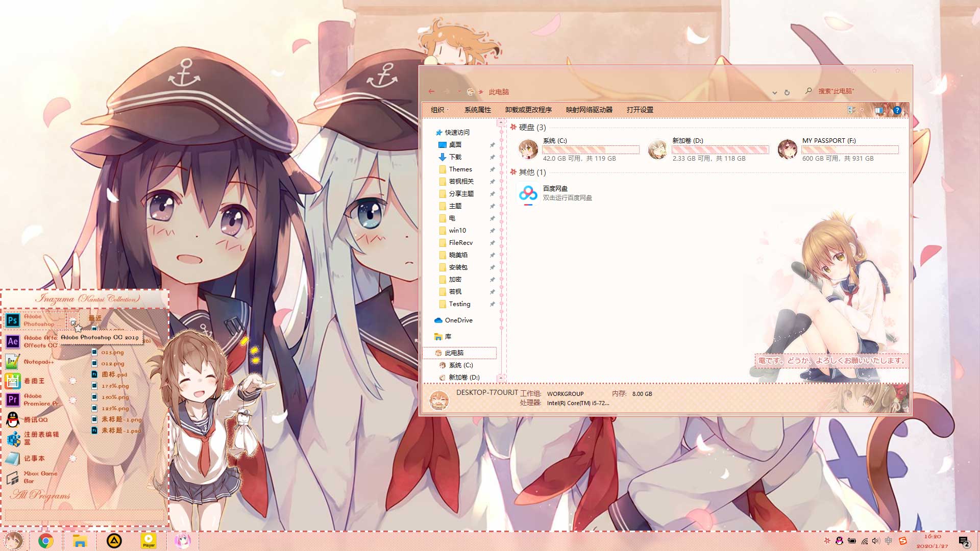This screenshot has width=980, height=551.
Task: Toggle the preview pane icon in explorer
Action: pyautogui.click(x=878, y=110)
